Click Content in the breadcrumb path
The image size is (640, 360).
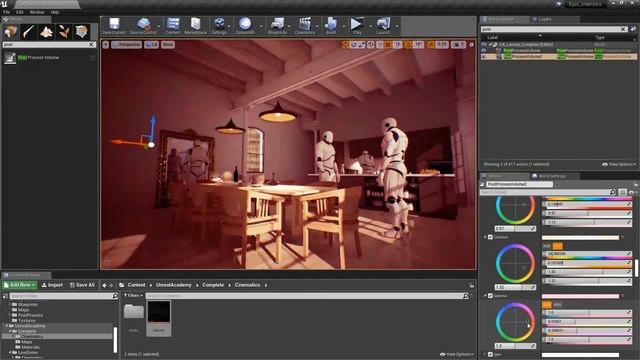[x=136, y=285]
